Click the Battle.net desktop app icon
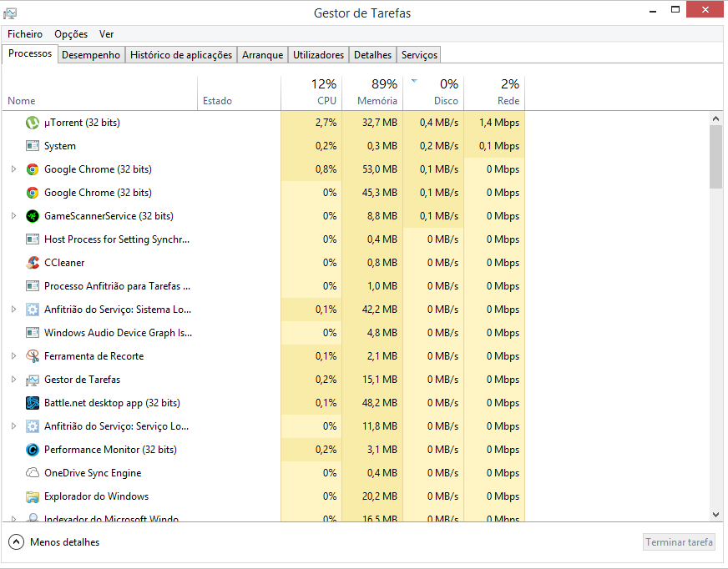The height and width of the screenshot is (569, 728). [32, 403]
